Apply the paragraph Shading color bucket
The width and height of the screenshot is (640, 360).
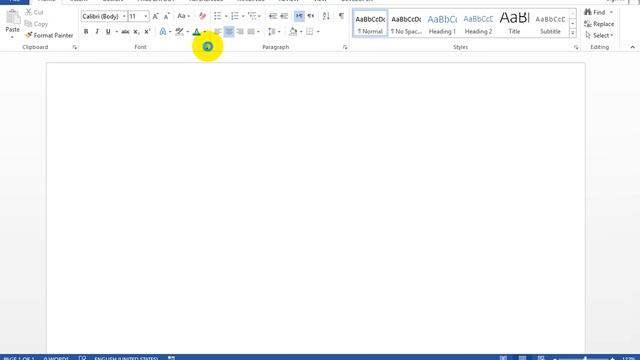point(293,31)
